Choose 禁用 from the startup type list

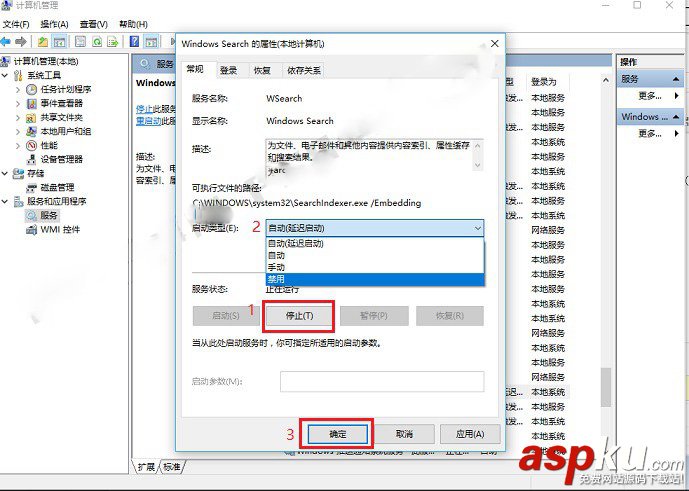point(375,279)
